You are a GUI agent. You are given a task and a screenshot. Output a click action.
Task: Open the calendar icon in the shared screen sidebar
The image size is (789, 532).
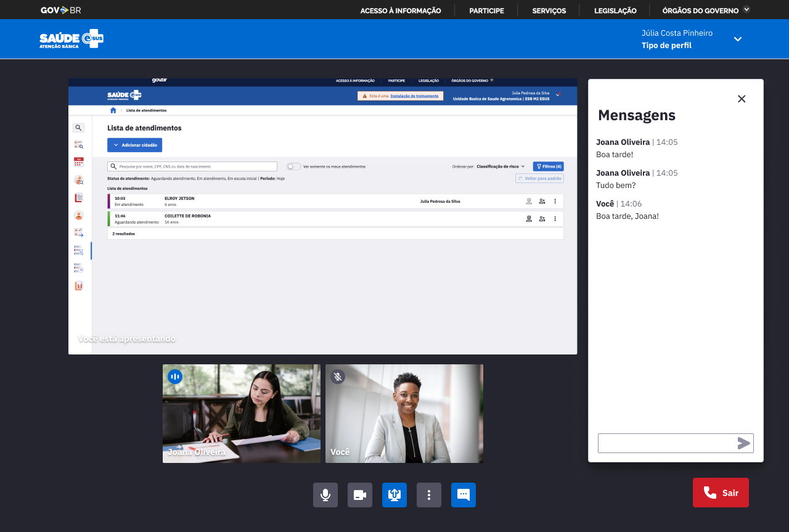pyautogui.click(x=78, y=162)
